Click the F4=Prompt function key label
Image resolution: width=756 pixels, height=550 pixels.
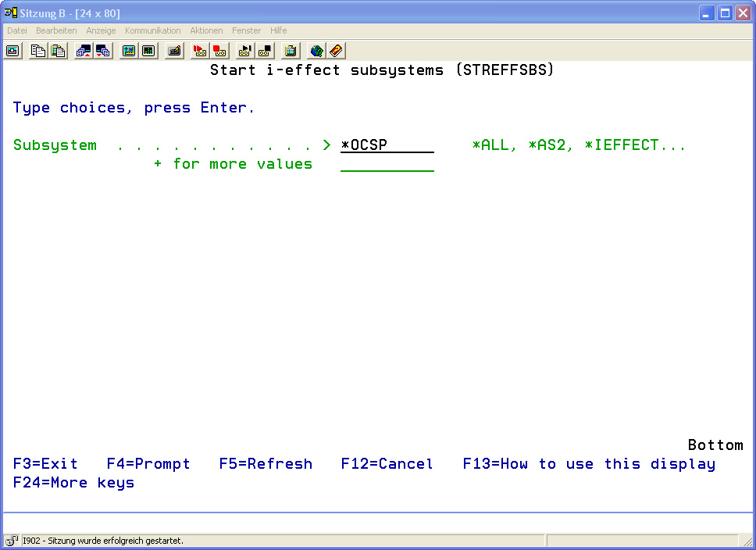(148, 464)
